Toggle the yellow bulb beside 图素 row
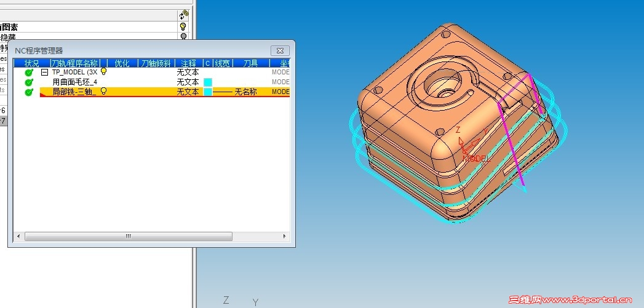 [183, 26]
